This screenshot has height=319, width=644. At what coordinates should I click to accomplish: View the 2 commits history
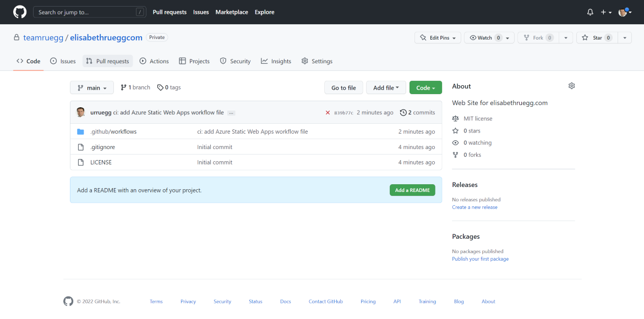(x=417, y=113)
